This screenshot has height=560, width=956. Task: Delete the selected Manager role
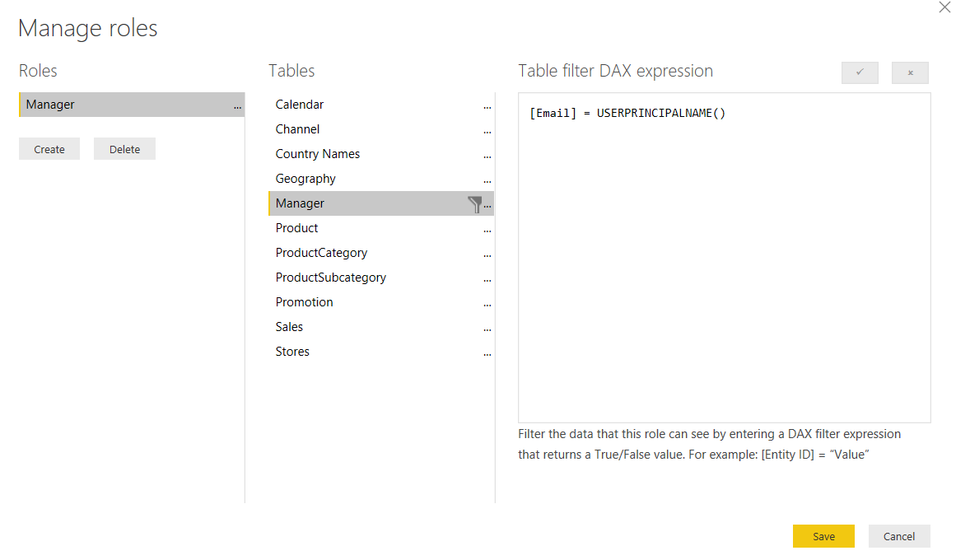coord(124,149)
